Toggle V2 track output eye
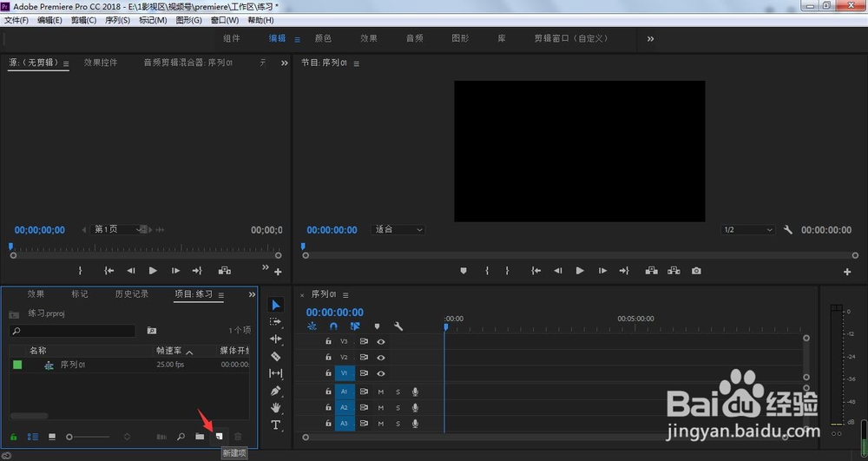 click(x=381, y=358)
